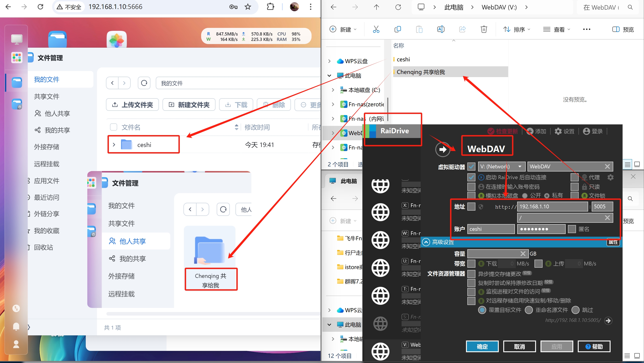Select the overwrite target file radio
The image size is (644, 363).
point(482,310)
